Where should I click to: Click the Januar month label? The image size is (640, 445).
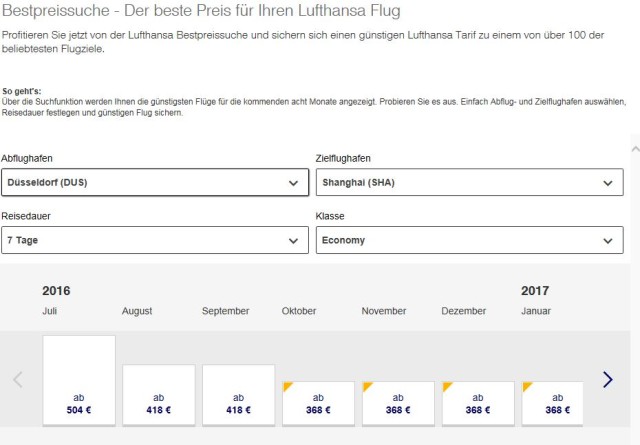coord(536,311)
